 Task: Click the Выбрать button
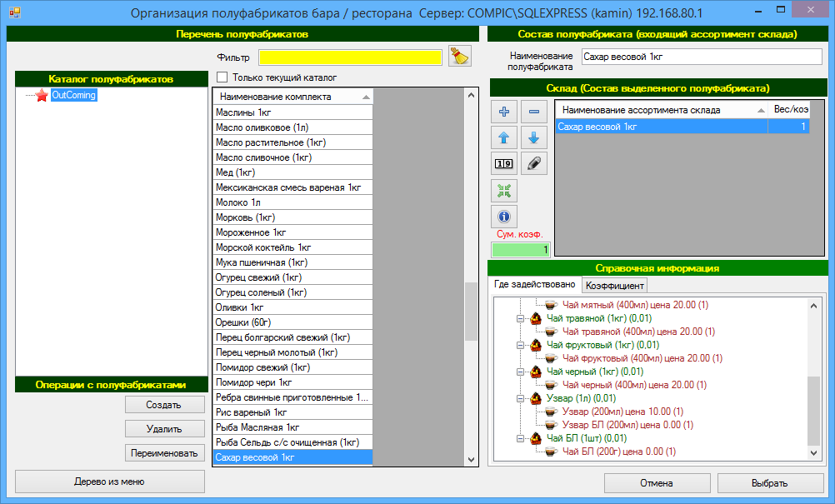pyautogui.click(x=771, y=482)
